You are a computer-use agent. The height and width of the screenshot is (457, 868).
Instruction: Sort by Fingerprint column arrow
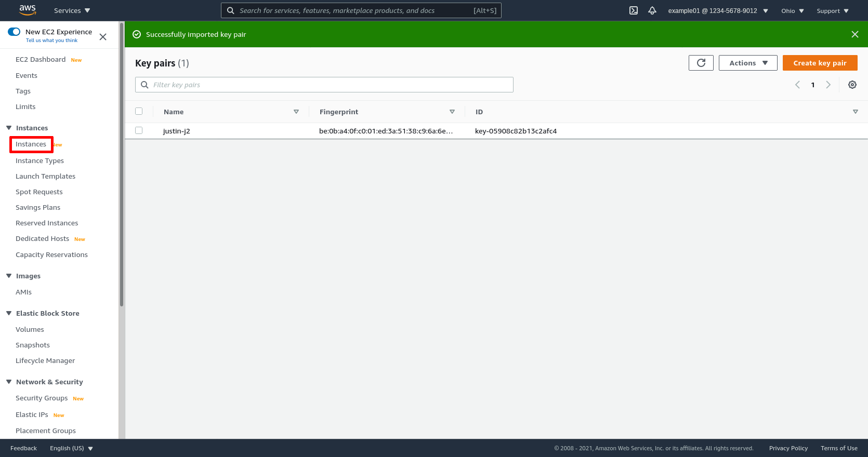[452, 112]
